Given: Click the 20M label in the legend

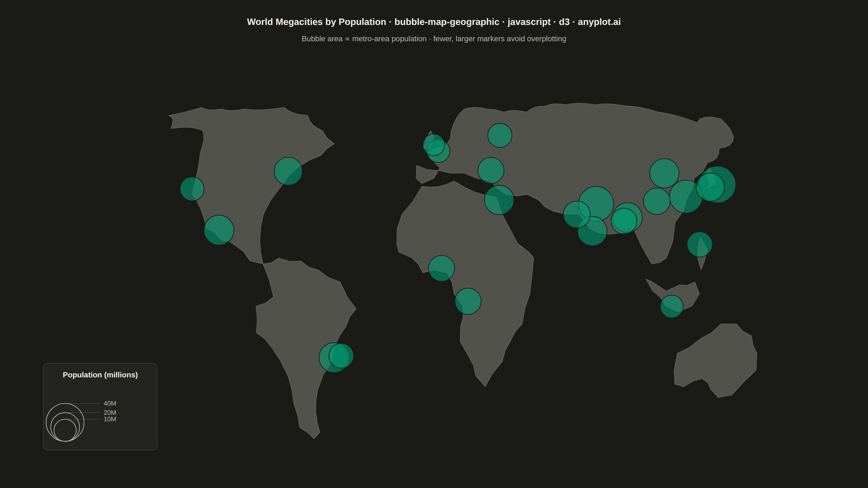Looking at the screenshot, I should click(110, 413).
